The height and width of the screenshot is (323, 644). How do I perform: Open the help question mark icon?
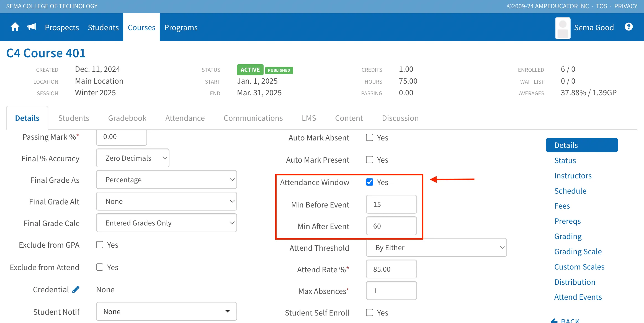628,27
